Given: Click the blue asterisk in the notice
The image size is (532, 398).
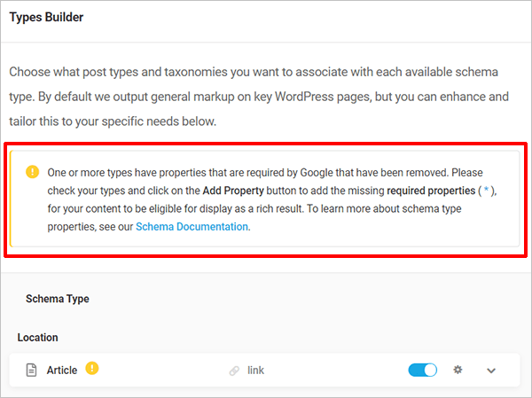Looking at the screenshot, I should tap(487, 190).
